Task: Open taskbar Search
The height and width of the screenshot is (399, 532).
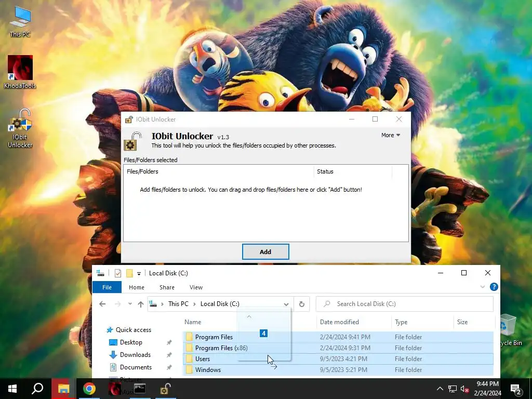Action: [37, 389]
